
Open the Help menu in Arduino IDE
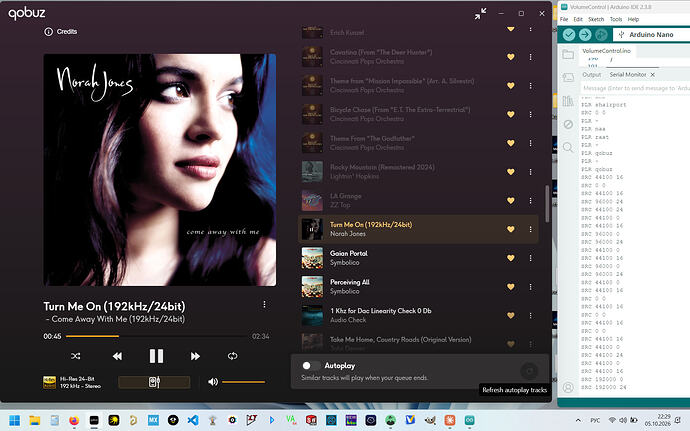click(633, 19)
